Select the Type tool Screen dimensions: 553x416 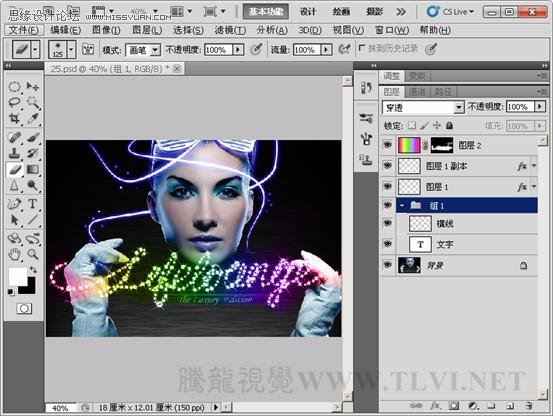point(33,204)
